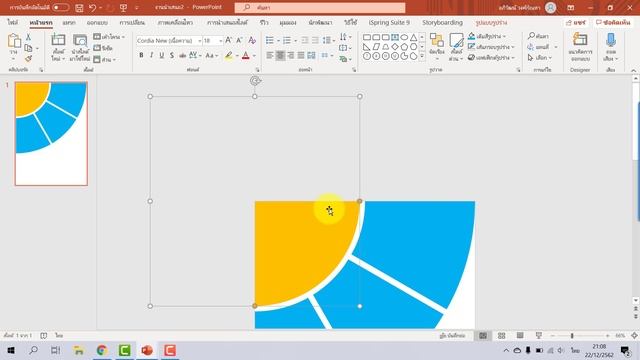This screenshot has height=360, width=640.
Task: Click the Reuse Slides icon
Action: [80, 40]
